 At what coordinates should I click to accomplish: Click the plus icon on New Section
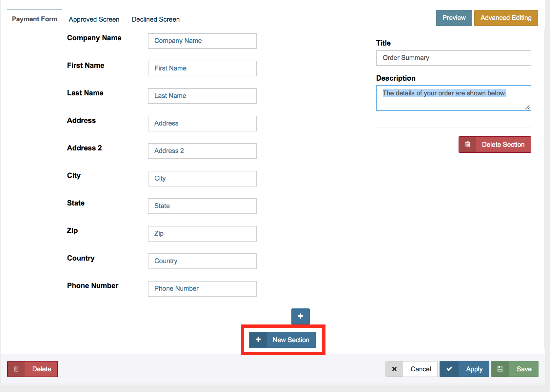(258, 340)
